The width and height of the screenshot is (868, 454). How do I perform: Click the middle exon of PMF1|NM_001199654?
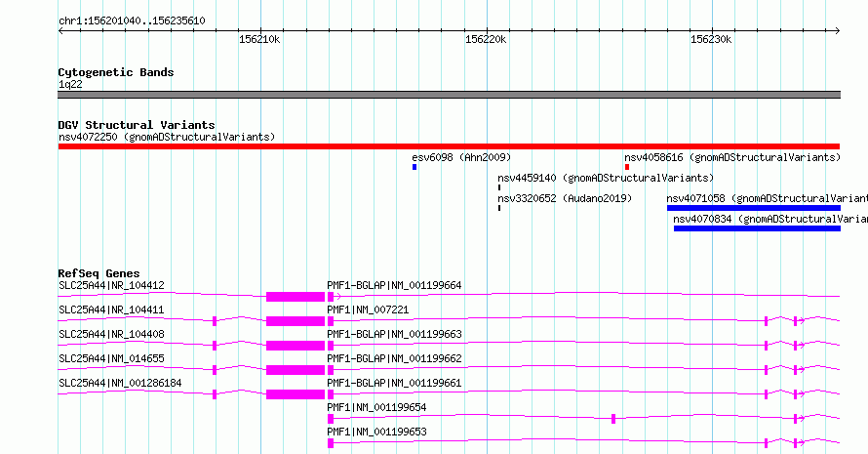tap(613, 419)
